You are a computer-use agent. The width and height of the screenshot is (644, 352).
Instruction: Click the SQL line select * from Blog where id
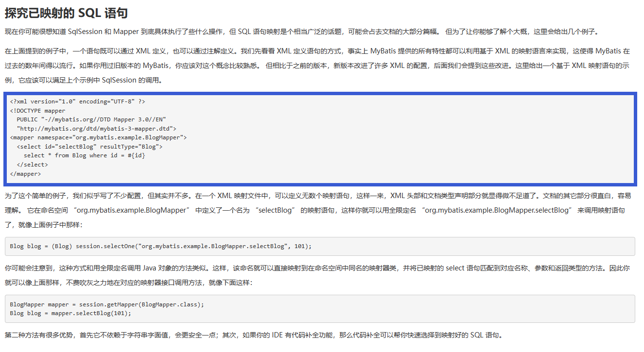point(85,155)
